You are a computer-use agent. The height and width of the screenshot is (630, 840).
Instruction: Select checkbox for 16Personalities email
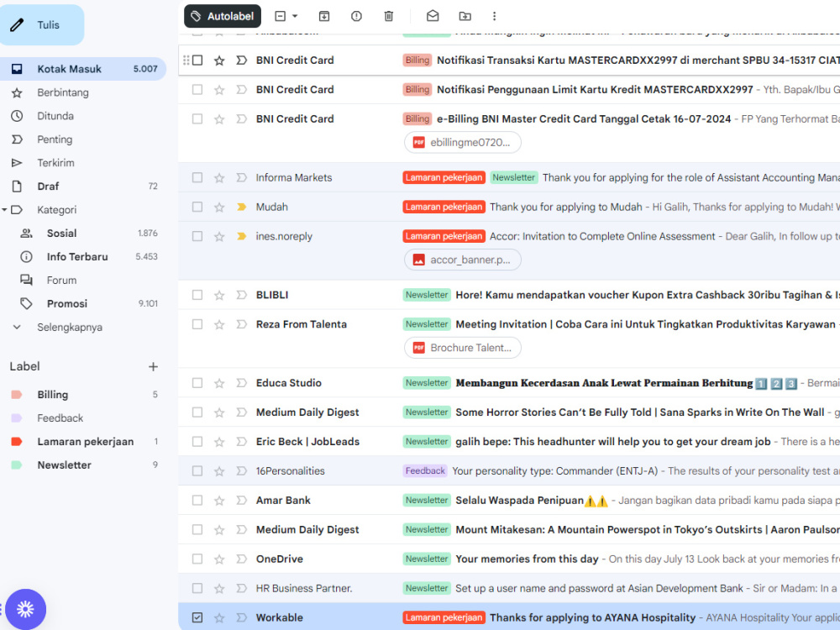coord(197,471)
